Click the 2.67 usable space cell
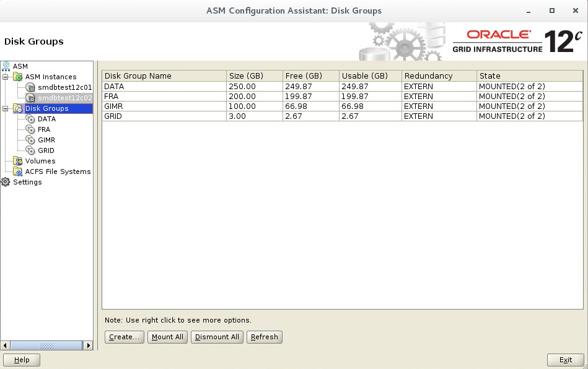Screen dimensions: 588x369 (x=371, y=116)
